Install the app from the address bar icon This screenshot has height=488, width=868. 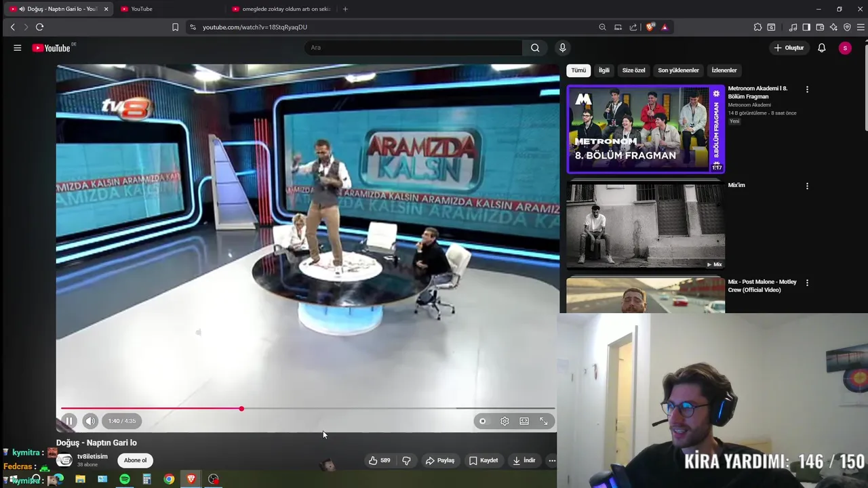pyautogui.click(x=618, y=27)
